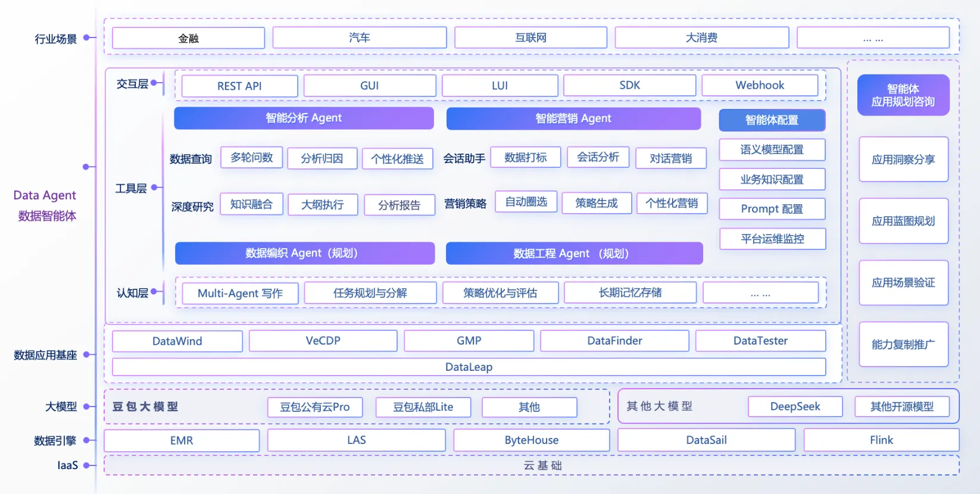Image resolution: width=980 pixels, height=494 pixels.
Task: Select the 大纲执行 box
Action: coord(323,205)
